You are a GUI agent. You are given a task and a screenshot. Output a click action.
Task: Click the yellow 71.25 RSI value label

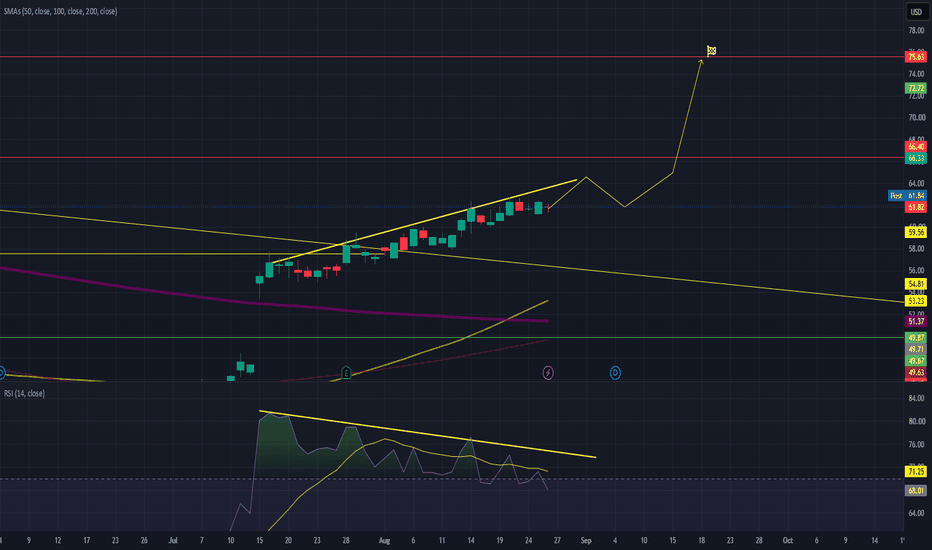(x=915, y=472)
